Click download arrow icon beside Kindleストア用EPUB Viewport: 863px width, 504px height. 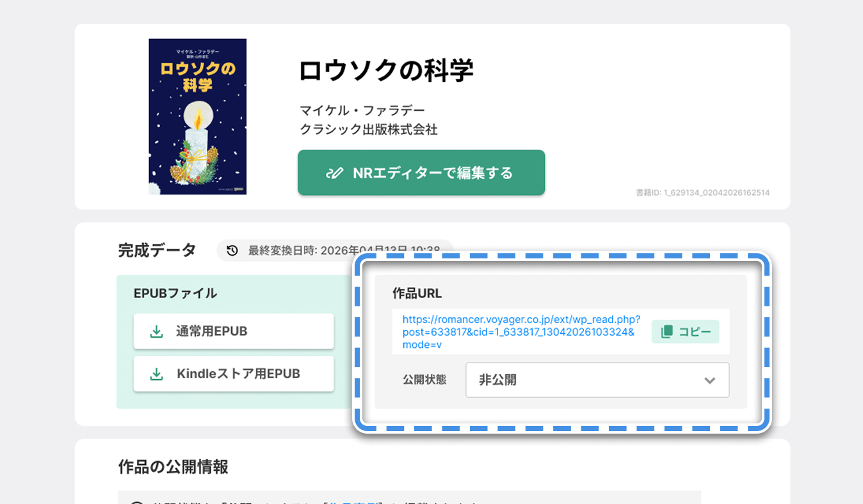(156, 374)
